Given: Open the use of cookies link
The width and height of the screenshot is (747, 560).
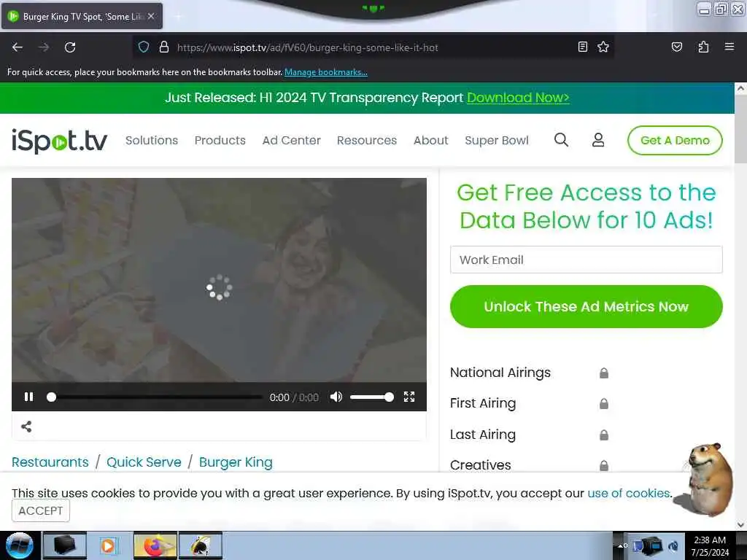Looking at the screenshot, I should (x=629, y=493).
